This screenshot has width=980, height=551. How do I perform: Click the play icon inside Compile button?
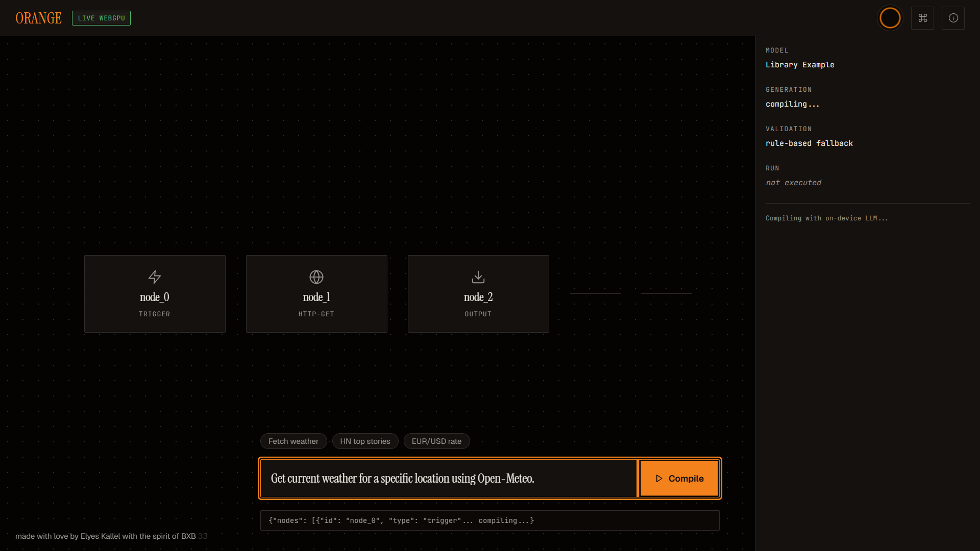click(659, 479)
